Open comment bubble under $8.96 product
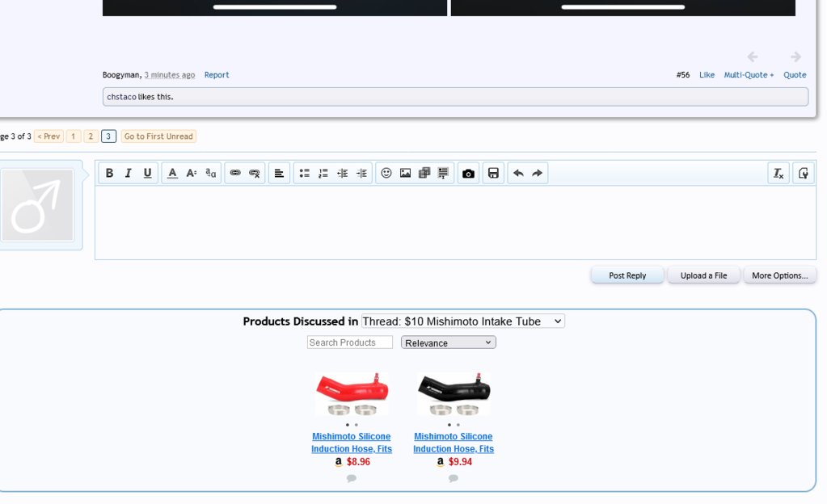This screenshot has width=827, height=504. tap(352, 478)
